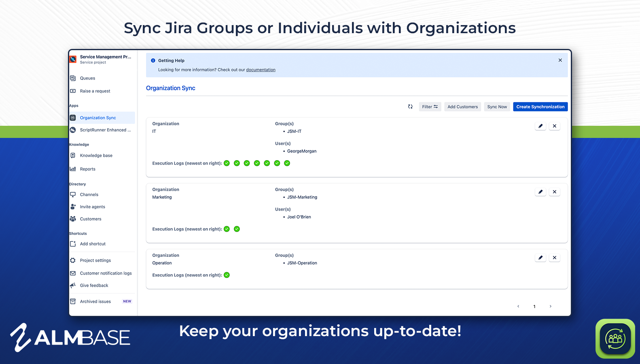
Task: Click oldest IT execution log checkmark
Action: [x=227, y=163]
